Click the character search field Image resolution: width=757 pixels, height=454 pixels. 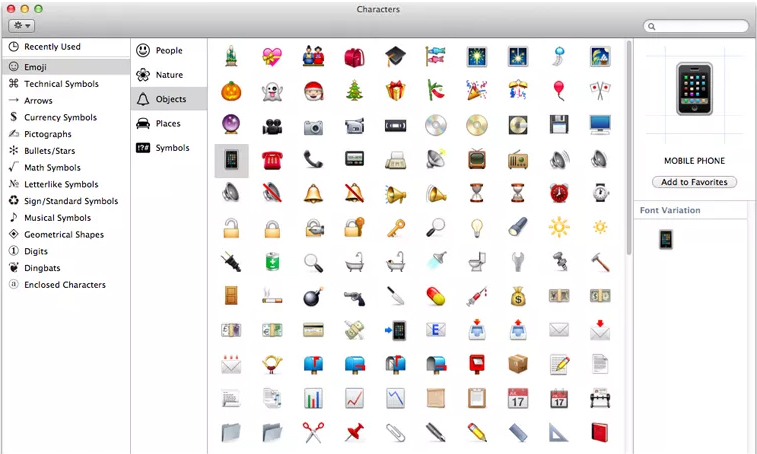(696, 26)
